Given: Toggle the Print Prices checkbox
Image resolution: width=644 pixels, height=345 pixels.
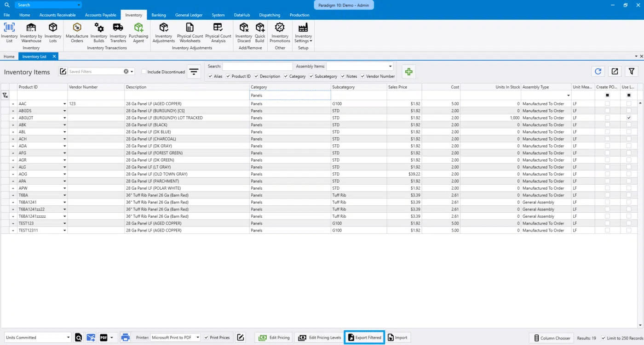Looking at the screenshot, I should pyautogui.click(x=206, y=338).
